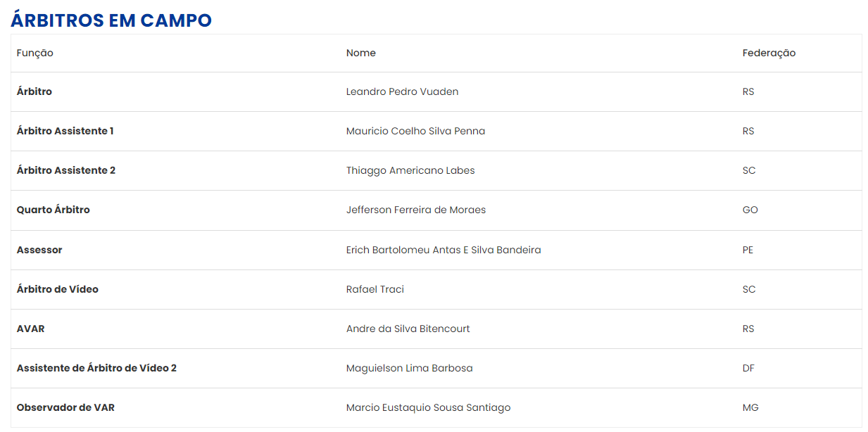Click Andre da Silva Bitencourt name
This screenshot has height=432, width=868.
408,329
